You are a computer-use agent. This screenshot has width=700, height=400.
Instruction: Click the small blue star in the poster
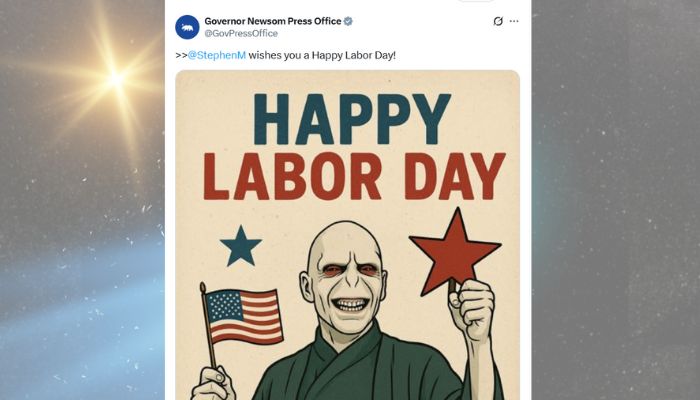tap(240, 246)
